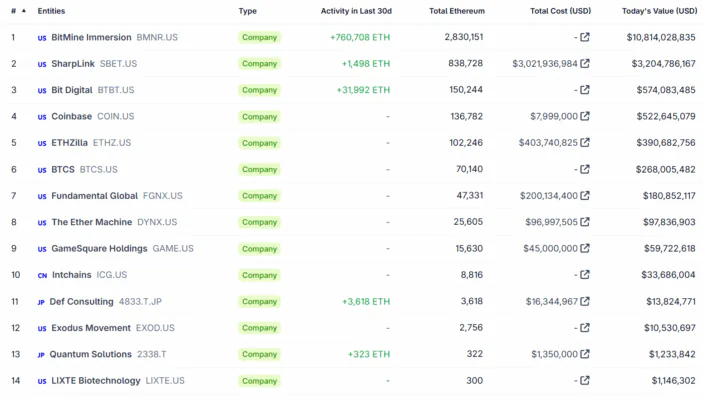Sort by Today's Value (USD) header
Image resolution: width=703 pixels, height=400 pixels.
pyautogui.click(x=659, y=11)
